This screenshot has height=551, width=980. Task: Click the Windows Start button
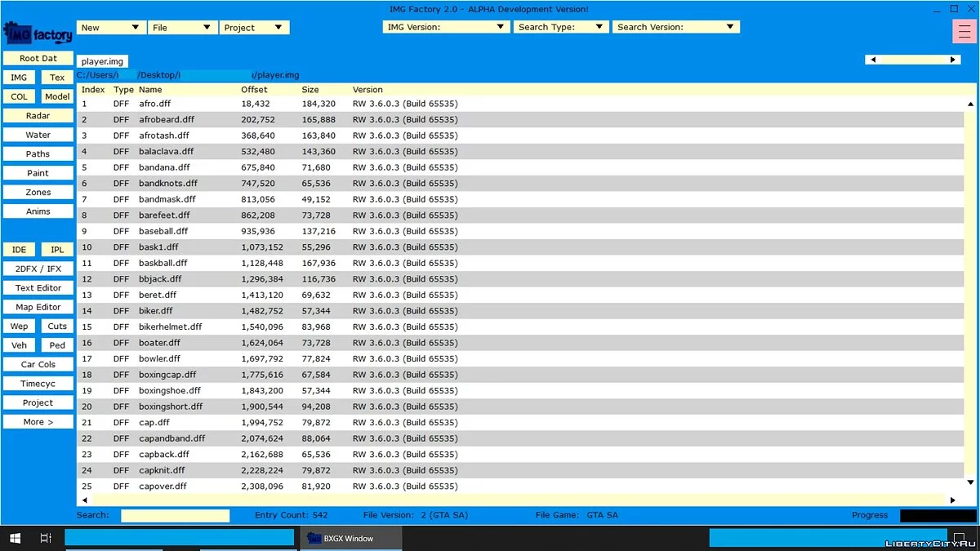15,538
